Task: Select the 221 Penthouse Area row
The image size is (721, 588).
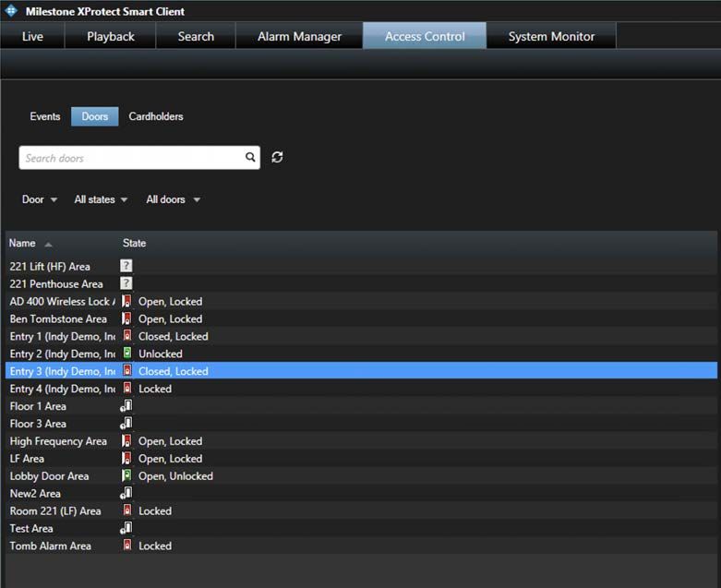Action: click(x=361, y=283)
